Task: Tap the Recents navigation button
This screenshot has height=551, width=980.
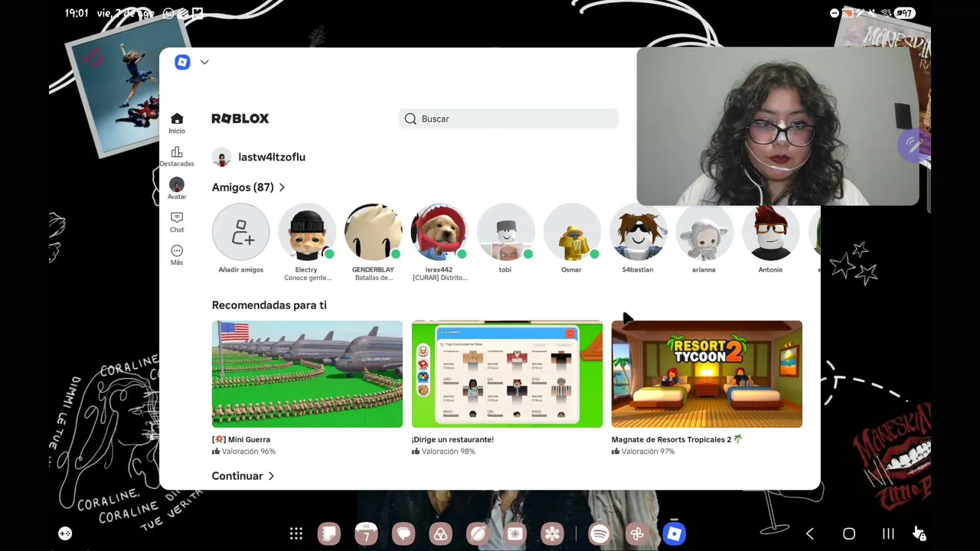Action: tap(888, 533)
